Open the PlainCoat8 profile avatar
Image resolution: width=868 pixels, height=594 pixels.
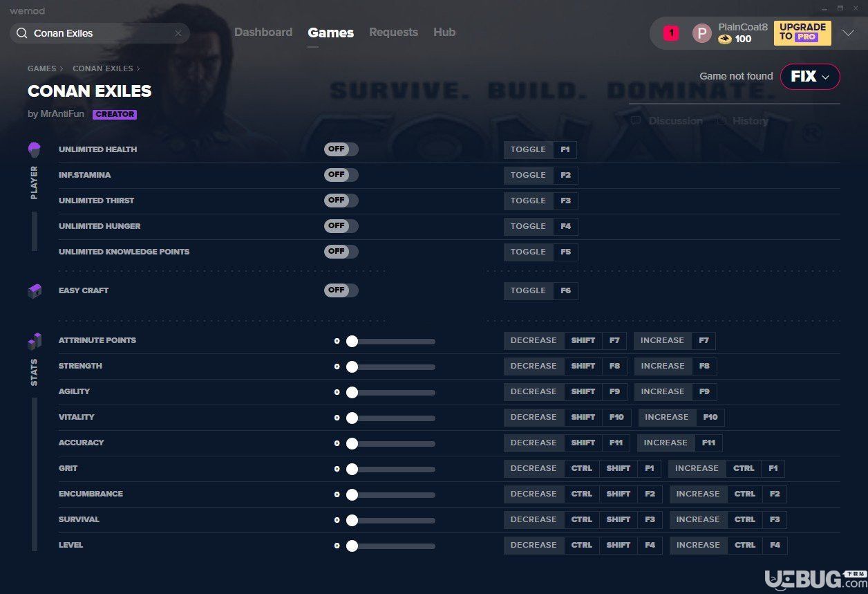pyautogui.click(x=702, y=33)
